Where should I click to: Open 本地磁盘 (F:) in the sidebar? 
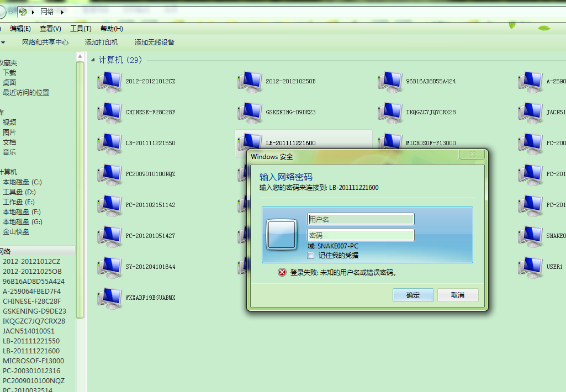[x=22, y=212]
